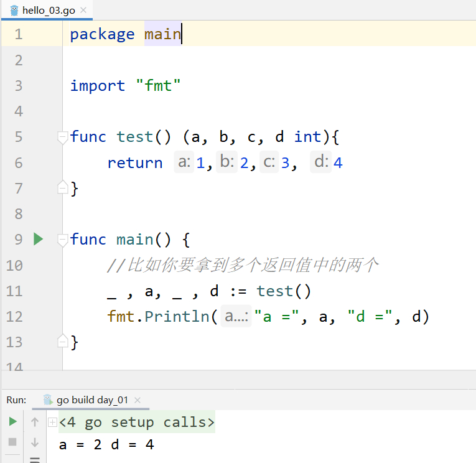Switch to hello_03.go editor tab
476x463 pixels.
tap(47, 10)
